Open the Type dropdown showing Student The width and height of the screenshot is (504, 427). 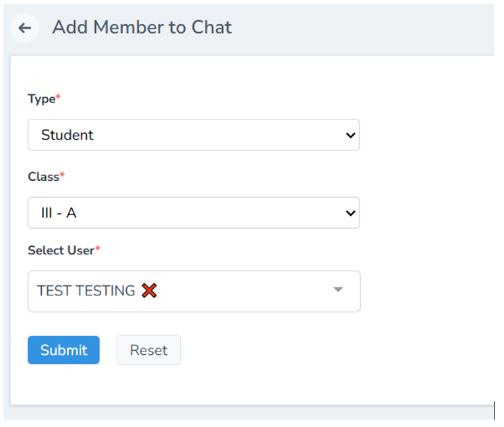click(x=193, y=135)
